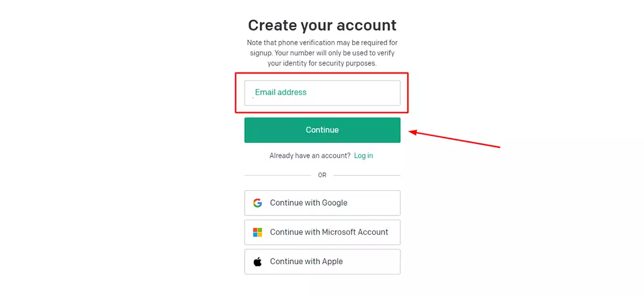Click the divider line left of OR
Screen dimensions: 644x296
[x=277, y=175]
